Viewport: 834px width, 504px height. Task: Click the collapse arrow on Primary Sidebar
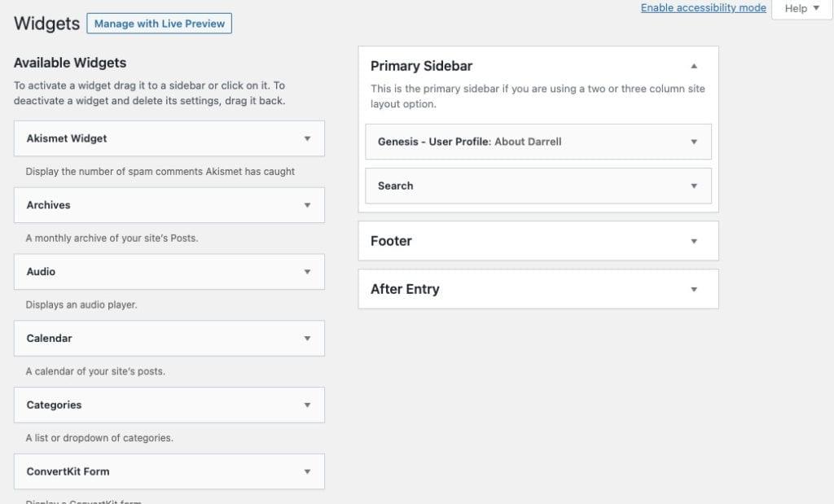695,66
